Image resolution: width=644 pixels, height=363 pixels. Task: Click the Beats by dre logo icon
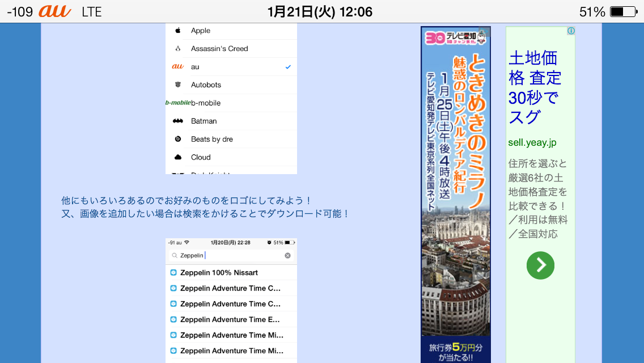(x=178, y=139)
